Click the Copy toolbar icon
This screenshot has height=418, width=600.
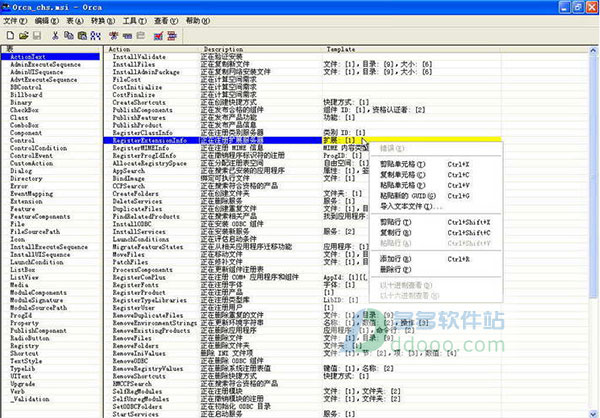pyautogui.click(x=68, y=36)
